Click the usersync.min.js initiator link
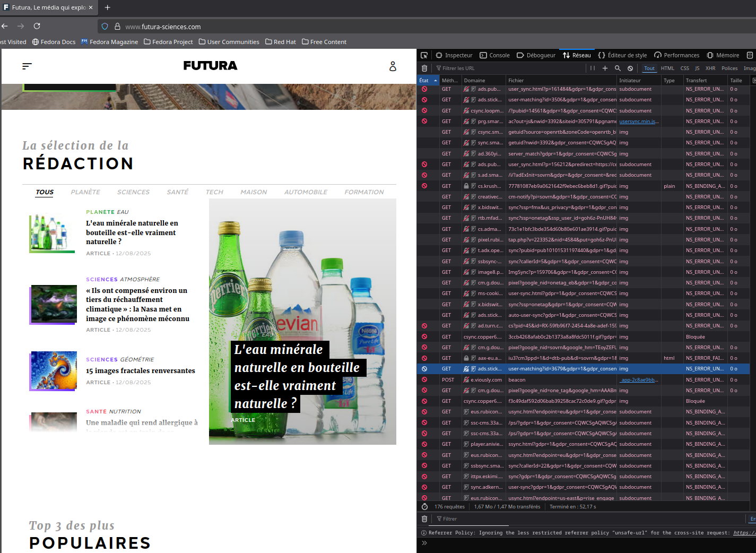This screenshot has height=553, width=756. [639, 122]
